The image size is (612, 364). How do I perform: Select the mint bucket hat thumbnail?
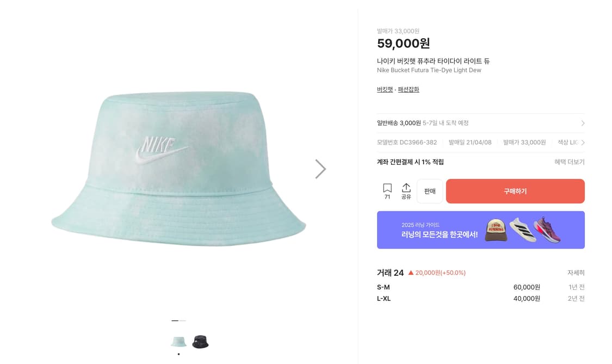click(x=178, y=343)
